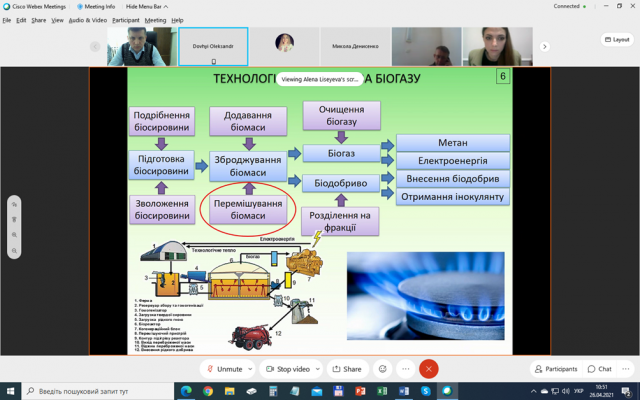This screenshot has width=640, height=400.
Task: Click the OneDrive cloud tray icon
Action: (x=544, y=391)
